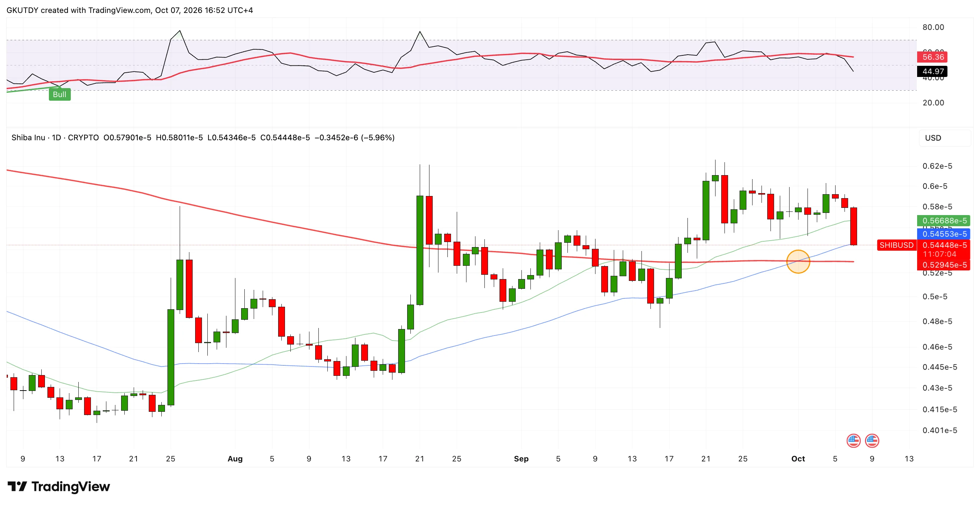Click the chart header text 'GKUTDY created with TradingView.com'

tap(79, 10)
